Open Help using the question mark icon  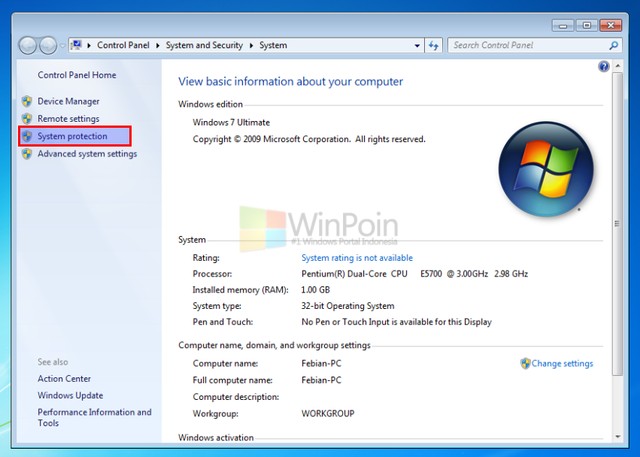click(604, 67)
